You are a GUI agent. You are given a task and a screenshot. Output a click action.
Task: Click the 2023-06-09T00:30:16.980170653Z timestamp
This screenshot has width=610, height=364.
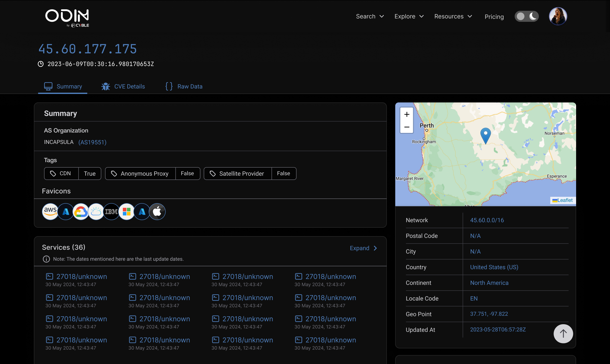tap(101, 64)
